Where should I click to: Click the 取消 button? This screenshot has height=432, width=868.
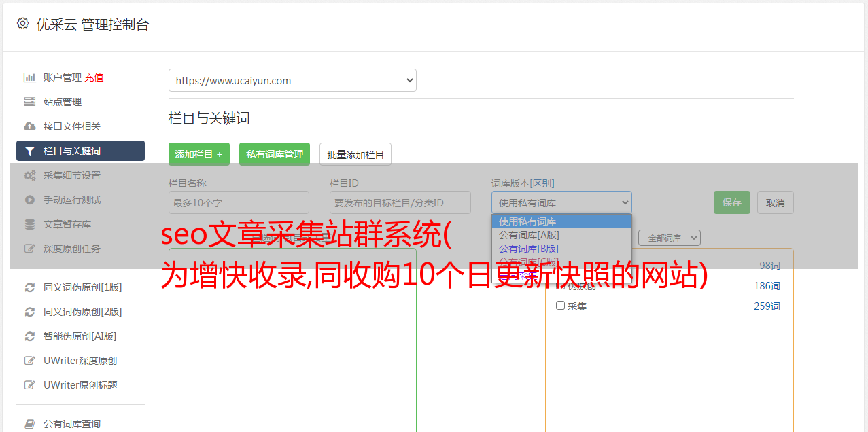point(776,202)
